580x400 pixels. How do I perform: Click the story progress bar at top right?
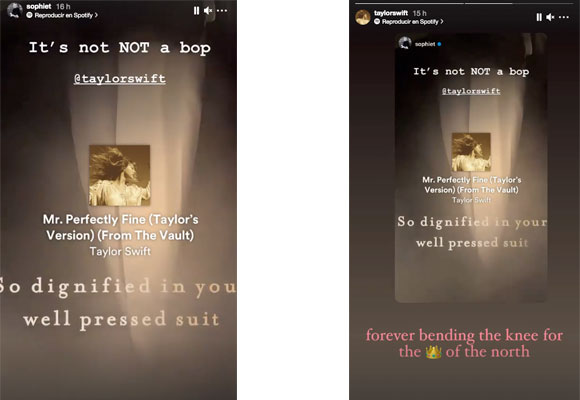pos(464,3)
